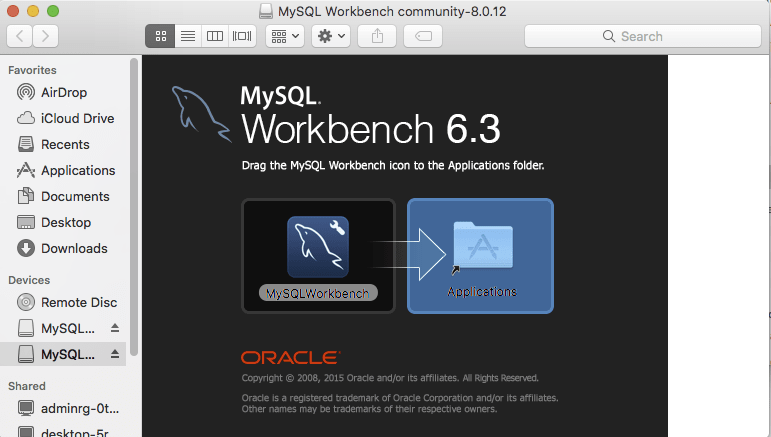Viewport: 771px width, 437px height.
Task: Open the Action gear menu
Action: click(331, 36)
